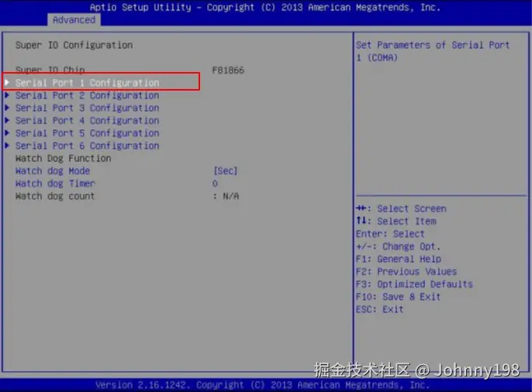Click the F1: General Help hint
This screenshot has width=532, height=392.
[399, 259]
